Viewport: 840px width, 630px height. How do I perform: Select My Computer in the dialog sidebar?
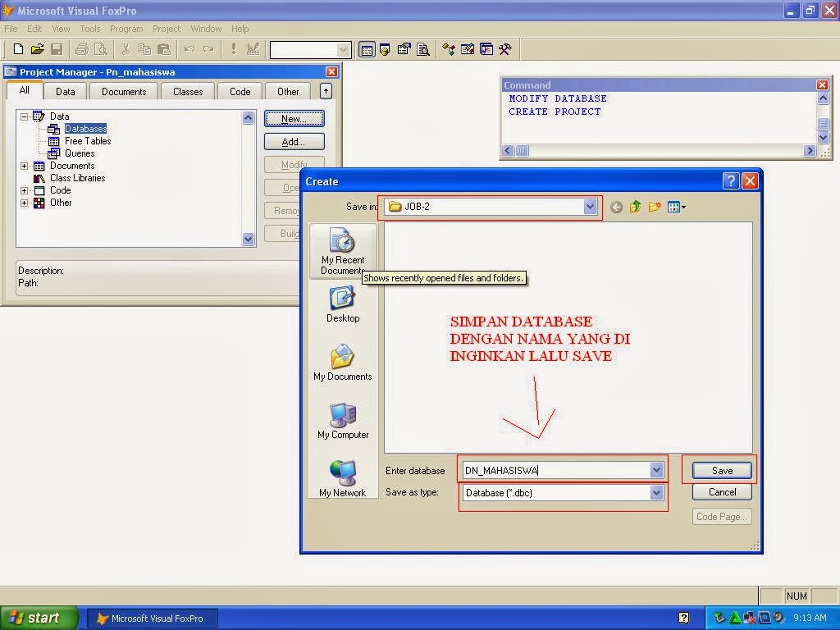(x=342, y=421)
